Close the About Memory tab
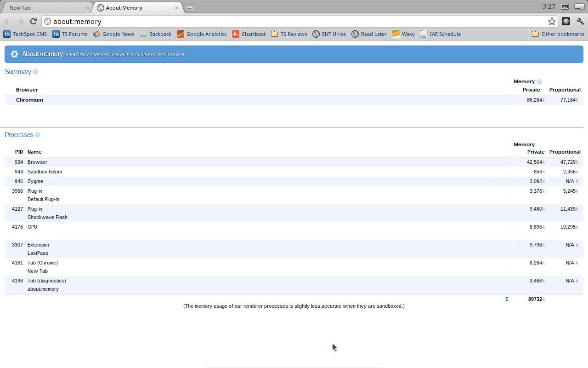588x368 pixels. (177, 8)
